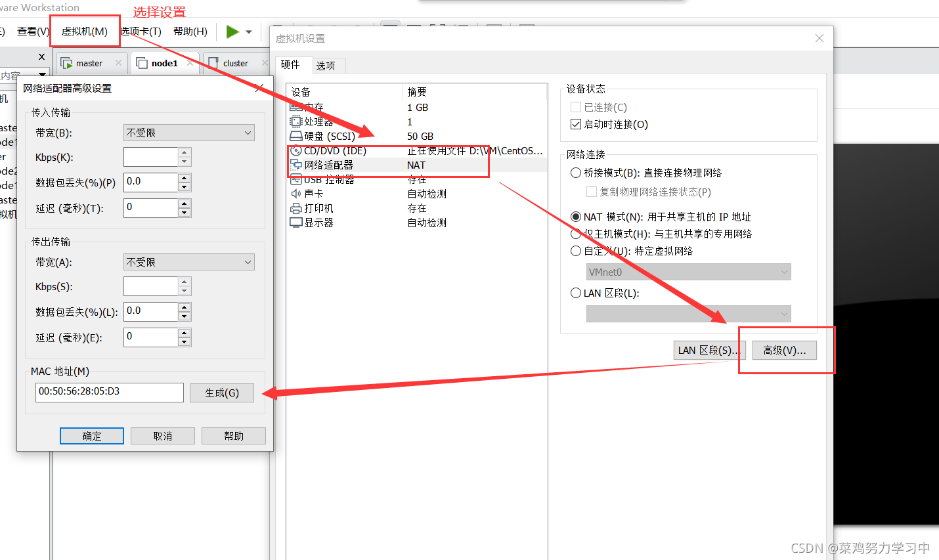Select the USB 控制器 device icon
This screenshot has width=939, height=560.
pos(297,179)
